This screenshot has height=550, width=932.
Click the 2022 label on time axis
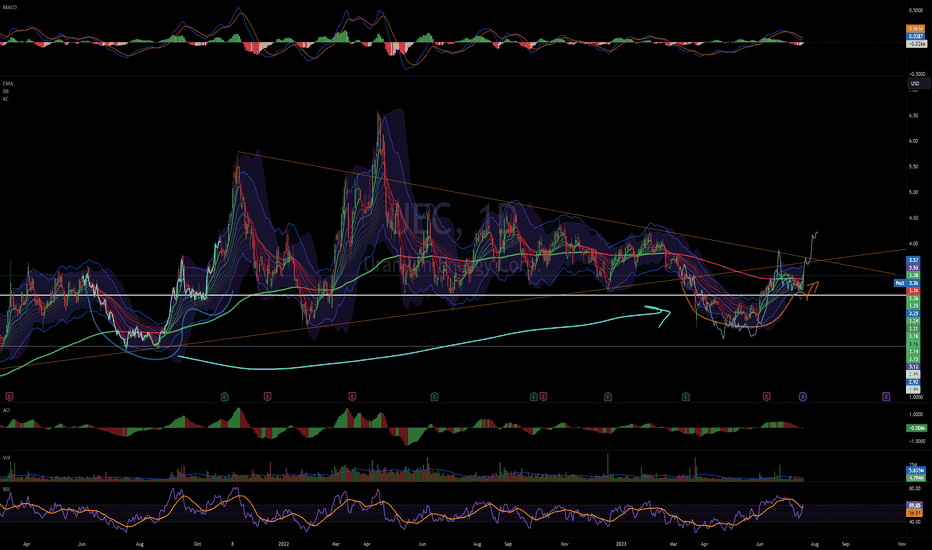[284, 543]
